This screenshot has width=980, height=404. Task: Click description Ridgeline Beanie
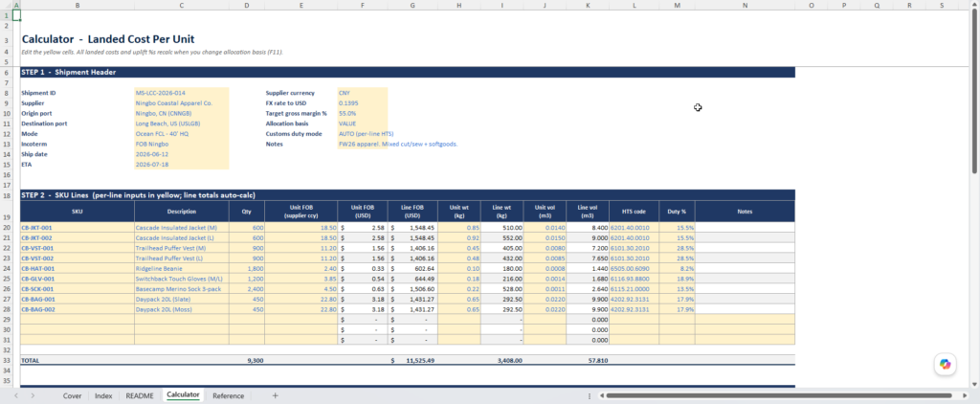[182, 269]
